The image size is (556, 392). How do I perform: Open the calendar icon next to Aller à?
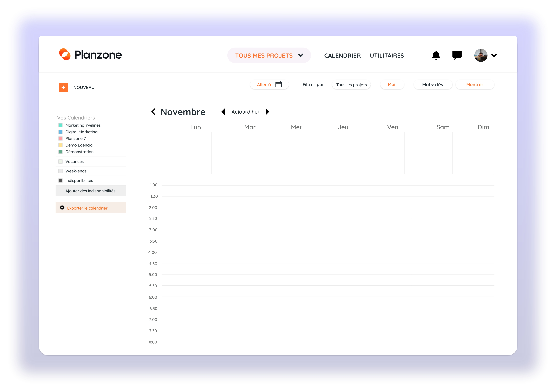point(279,84)
